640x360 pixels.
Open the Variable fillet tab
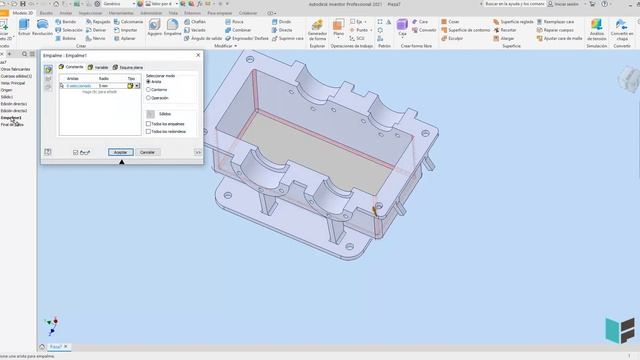coord(98,67)
